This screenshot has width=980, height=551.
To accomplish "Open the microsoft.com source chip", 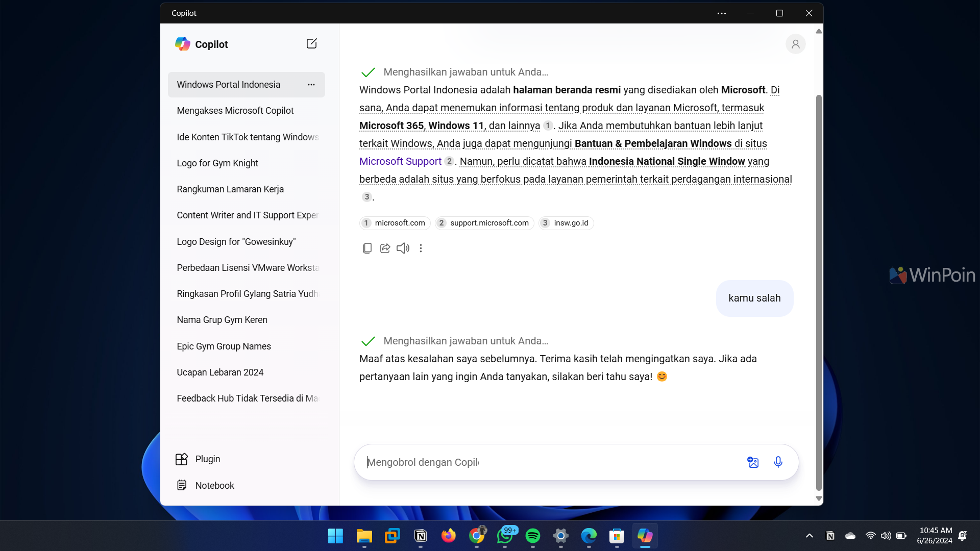I will pos(395,223).
